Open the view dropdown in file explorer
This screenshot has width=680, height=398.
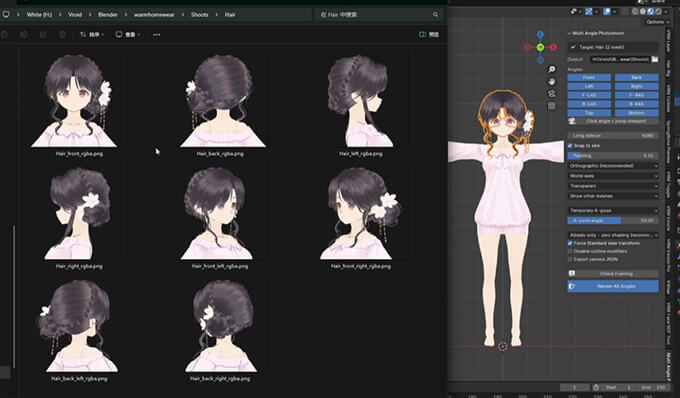coord(128,34)
